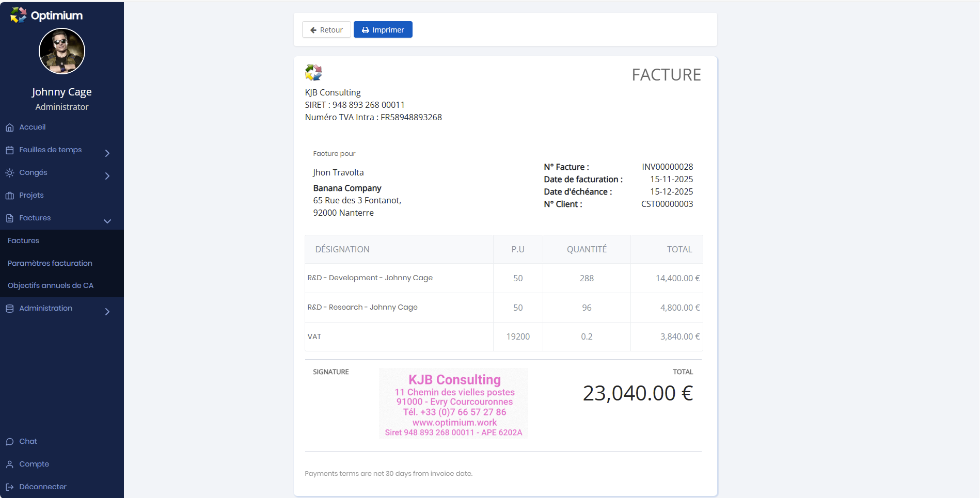Expand the Feuilles de temps chevron
This screenshot has height=498, width=980.
107,153
